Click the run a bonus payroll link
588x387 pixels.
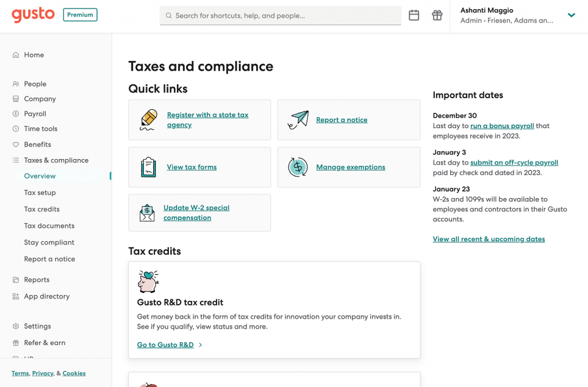click(x=502, y=126)
